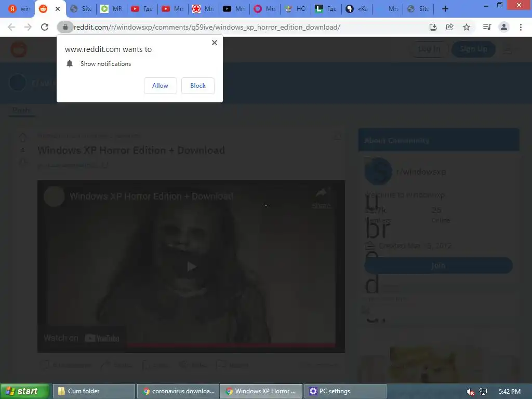Screen dimensions: 532x399
Task: Switch to the first YouTube 'Где' tab
Action: pos(142,9)
